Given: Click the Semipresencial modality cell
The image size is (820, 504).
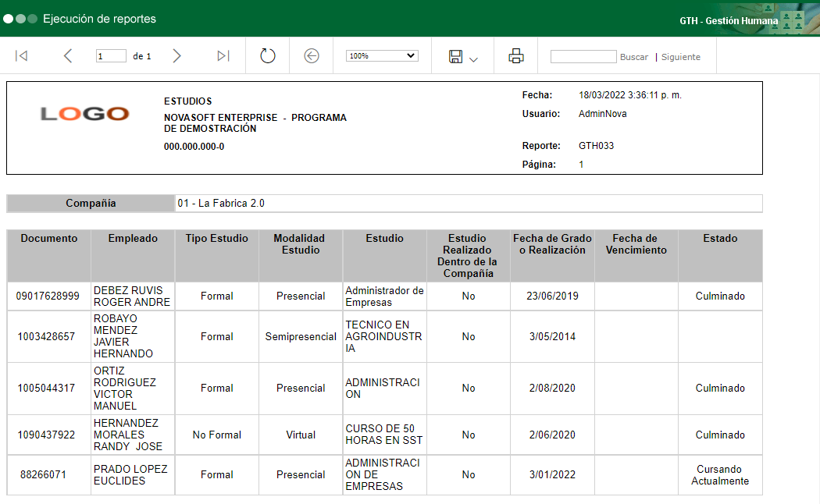Looking at the screenshot, I should pos(301,337).
